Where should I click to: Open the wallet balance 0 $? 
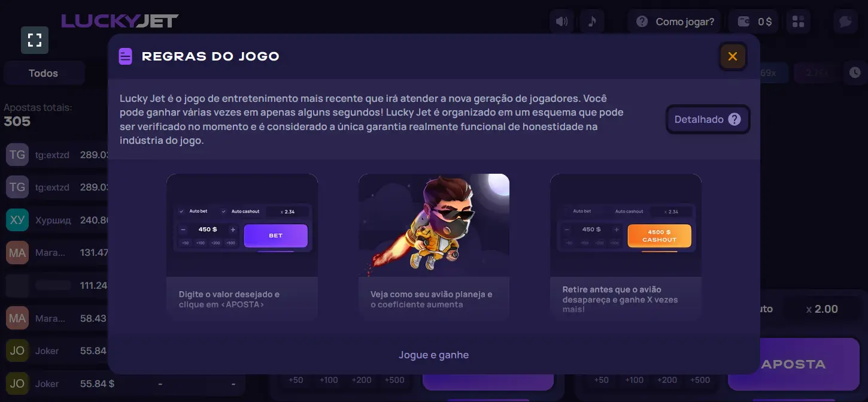754,22
